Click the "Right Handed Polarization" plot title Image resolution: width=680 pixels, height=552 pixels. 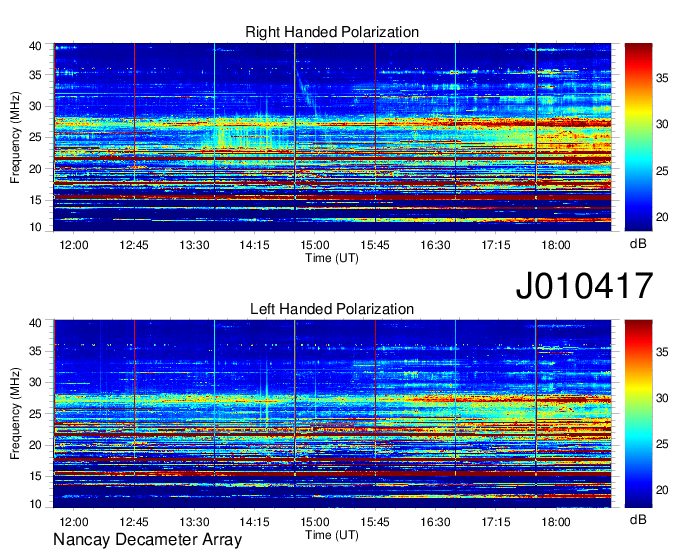(332, 32)
